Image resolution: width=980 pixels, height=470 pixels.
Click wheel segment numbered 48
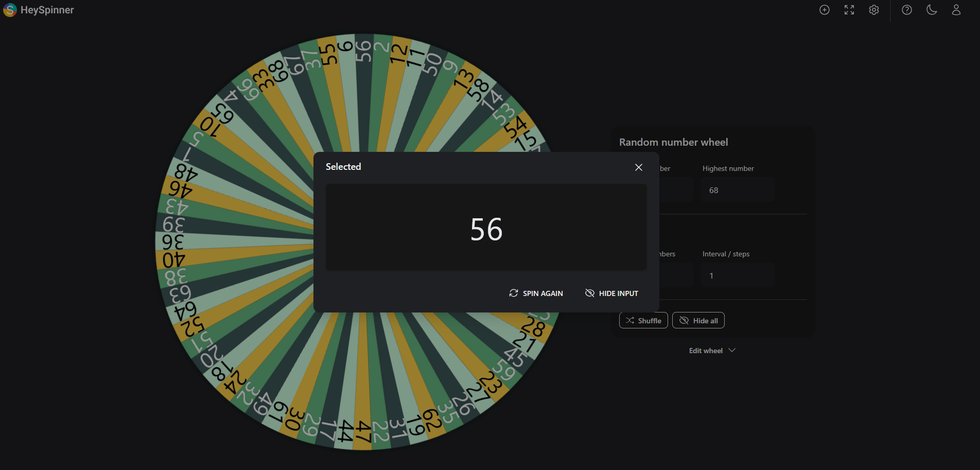click(x=186, y=172)
